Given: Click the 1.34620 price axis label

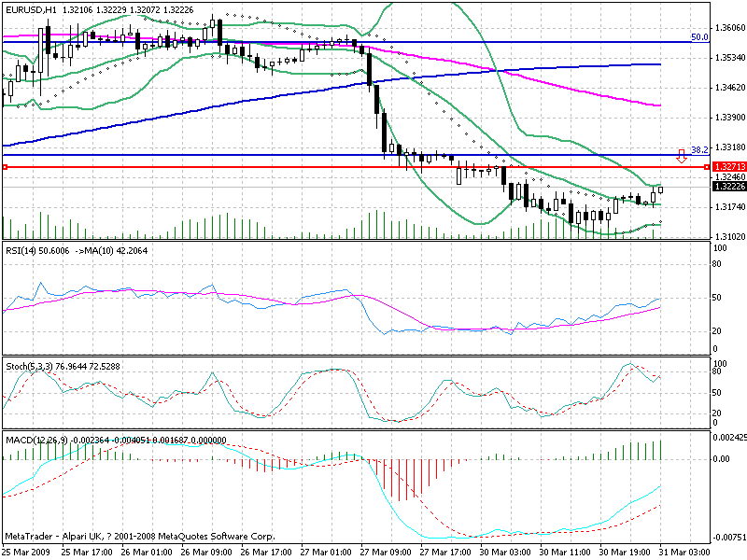Looking at the screenshot, I should point(730,88).
